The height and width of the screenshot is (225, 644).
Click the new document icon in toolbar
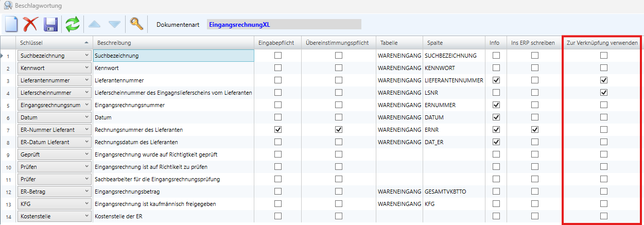(11, 24)
